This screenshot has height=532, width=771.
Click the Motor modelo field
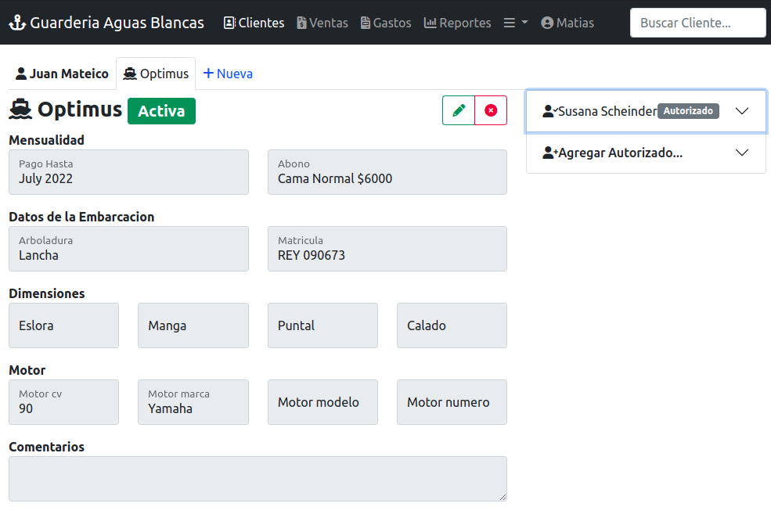[x=322, y=402]
